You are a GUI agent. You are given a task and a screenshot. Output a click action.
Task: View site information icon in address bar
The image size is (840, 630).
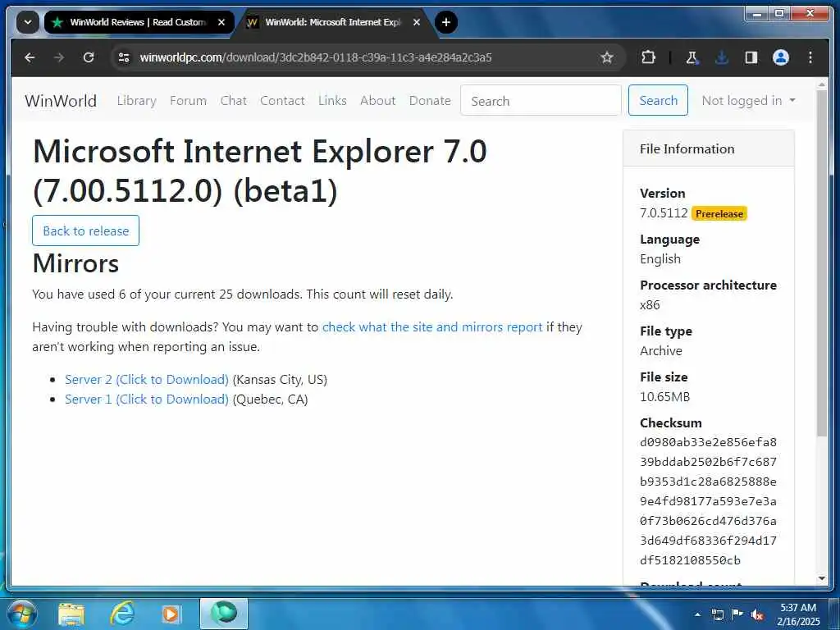(x=124, y=57)
